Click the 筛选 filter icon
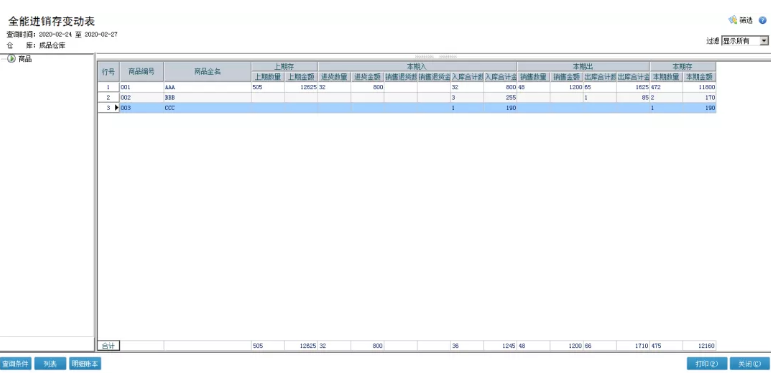771x380 pixels. tap(733, 20)
